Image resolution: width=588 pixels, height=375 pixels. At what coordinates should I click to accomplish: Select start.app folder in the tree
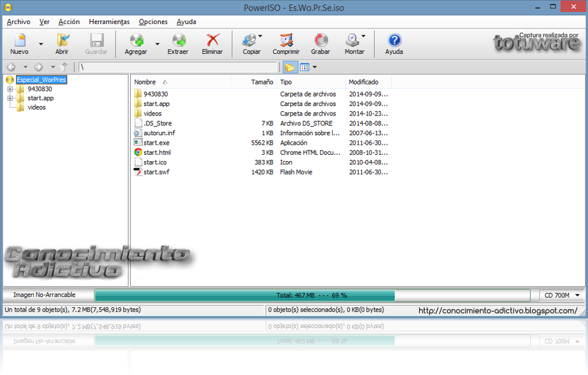tap(41, 98)
